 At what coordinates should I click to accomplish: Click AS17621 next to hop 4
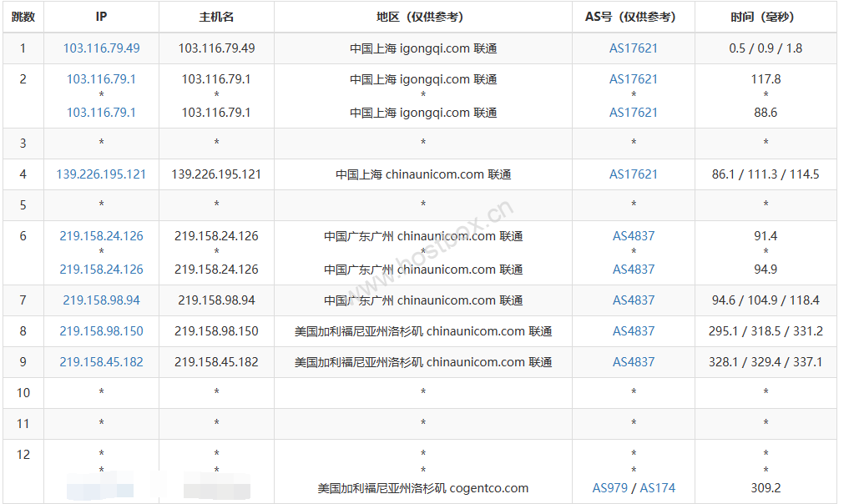pyautogui.click(x=633, y=174)
